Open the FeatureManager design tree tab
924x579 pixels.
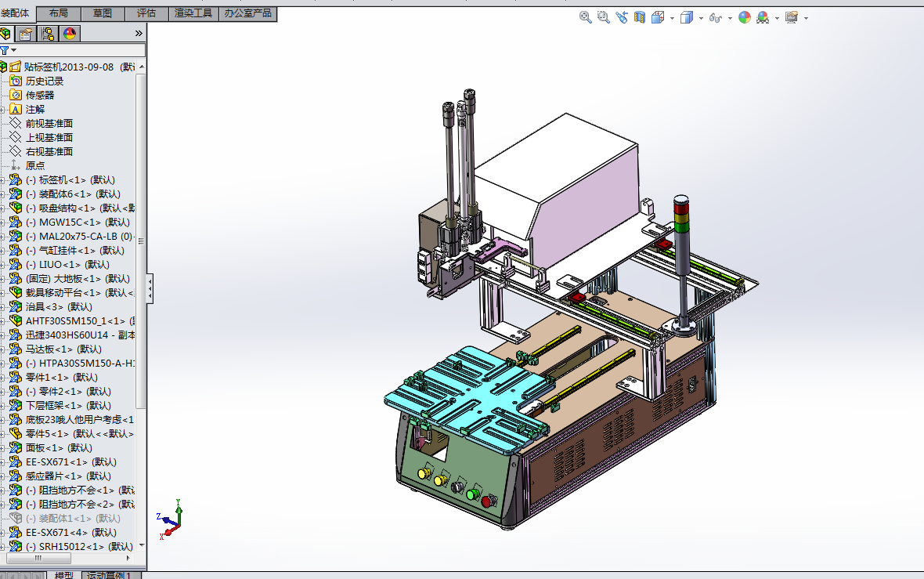click(6, 34)
